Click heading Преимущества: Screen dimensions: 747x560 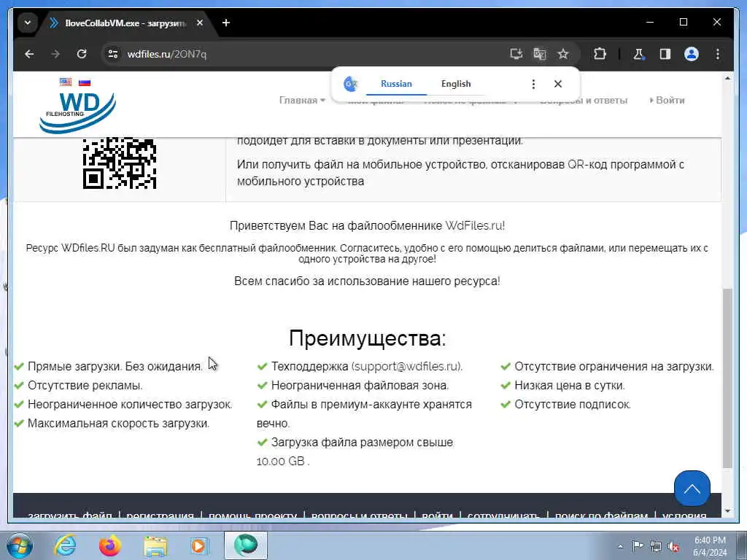pos(368,338)
